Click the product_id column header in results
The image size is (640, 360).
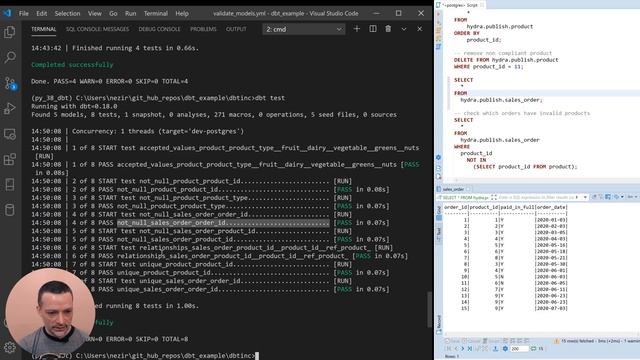484,207
